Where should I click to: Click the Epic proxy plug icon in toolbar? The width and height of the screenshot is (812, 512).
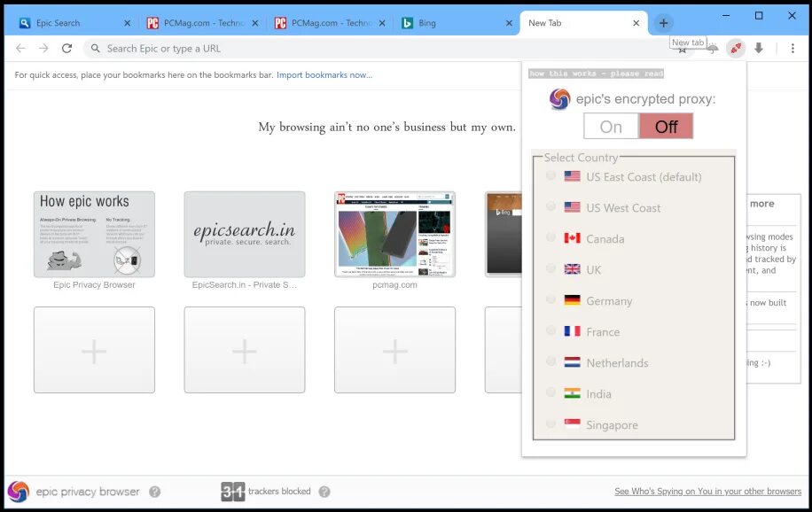click(736, 49)
